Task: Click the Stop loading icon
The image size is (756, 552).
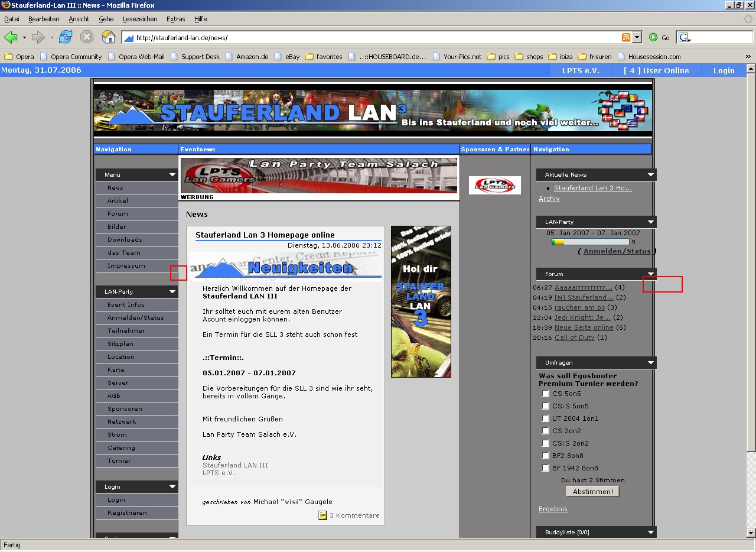Action: click(x=87, y=38)
